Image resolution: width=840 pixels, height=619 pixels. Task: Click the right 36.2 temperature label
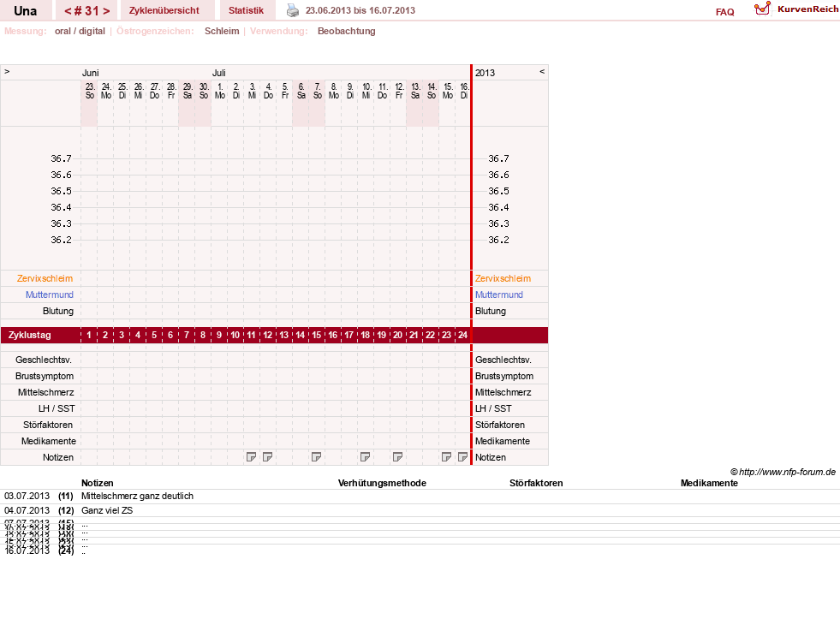point(498,240)
